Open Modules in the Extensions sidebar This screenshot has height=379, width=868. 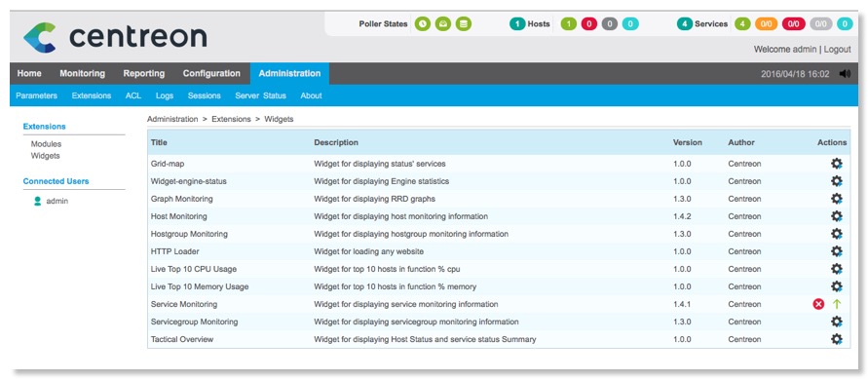pyautogui.click(x=46, y=144)
